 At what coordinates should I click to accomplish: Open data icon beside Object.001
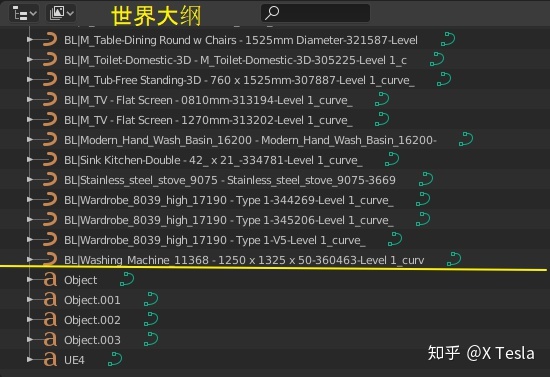click(151, 299)
